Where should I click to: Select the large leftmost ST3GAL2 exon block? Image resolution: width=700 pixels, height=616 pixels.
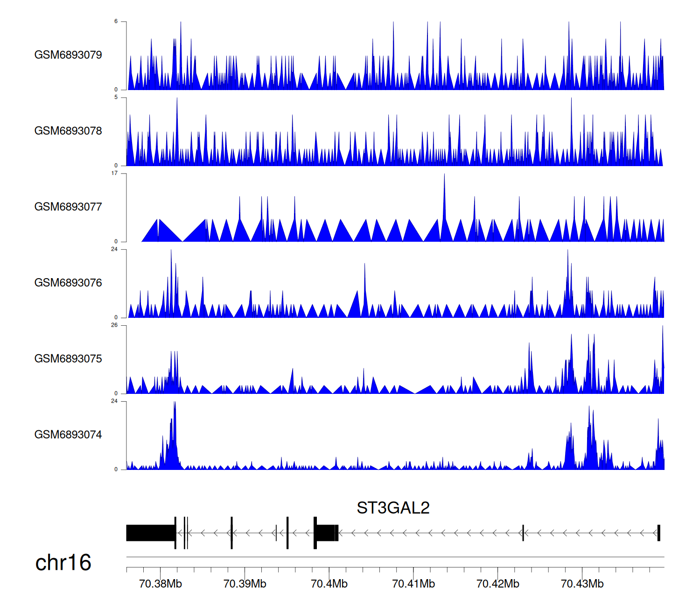pos(150,533)
